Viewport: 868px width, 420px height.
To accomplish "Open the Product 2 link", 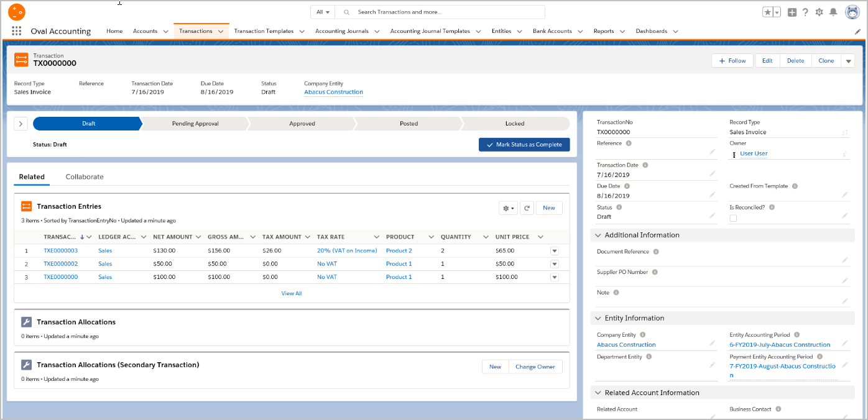I will click(399, 251).
